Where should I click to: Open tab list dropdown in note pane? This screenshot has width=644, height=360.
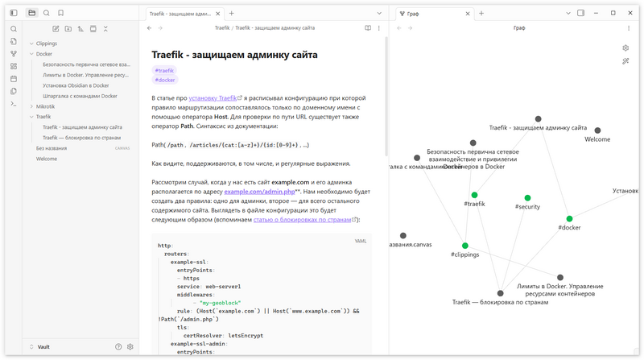[379, 13]
